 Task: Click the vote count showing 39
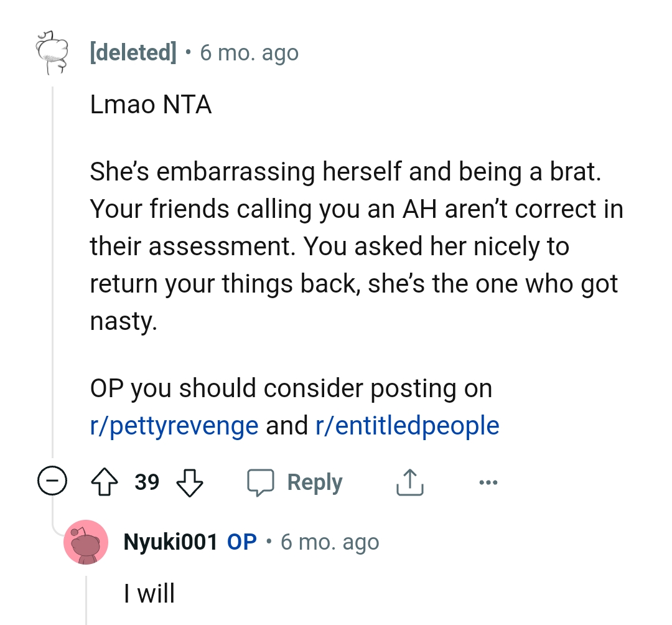pyautogui.click(x=147, y=482)
